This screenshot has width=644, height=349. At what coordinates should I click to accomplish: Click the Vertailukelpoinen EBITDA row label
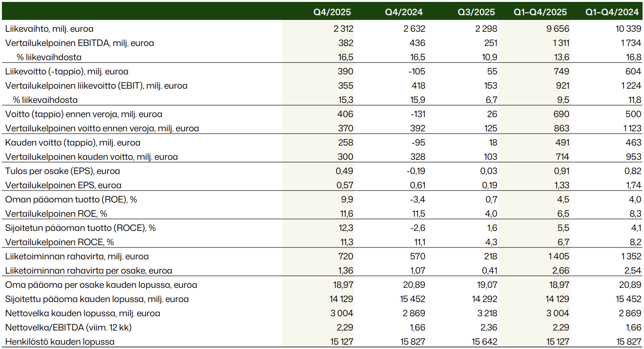point(80,43)
